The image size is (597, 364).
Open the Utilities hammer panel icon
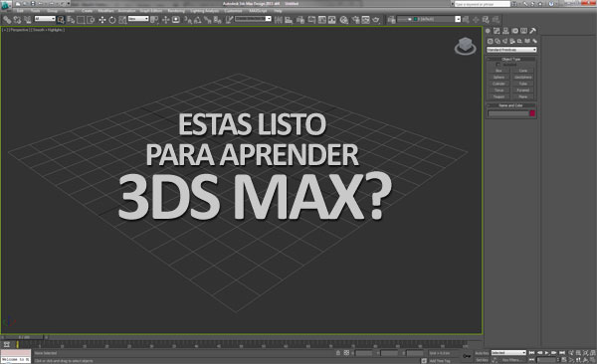532,31
